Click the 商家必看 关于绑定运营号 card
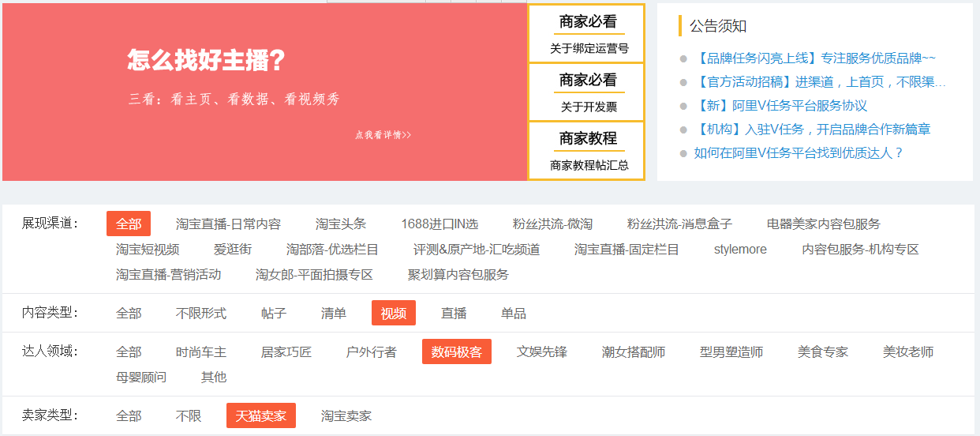Image resolution: width=980 pixels, height=436 pixels. [x=588, y=35]
